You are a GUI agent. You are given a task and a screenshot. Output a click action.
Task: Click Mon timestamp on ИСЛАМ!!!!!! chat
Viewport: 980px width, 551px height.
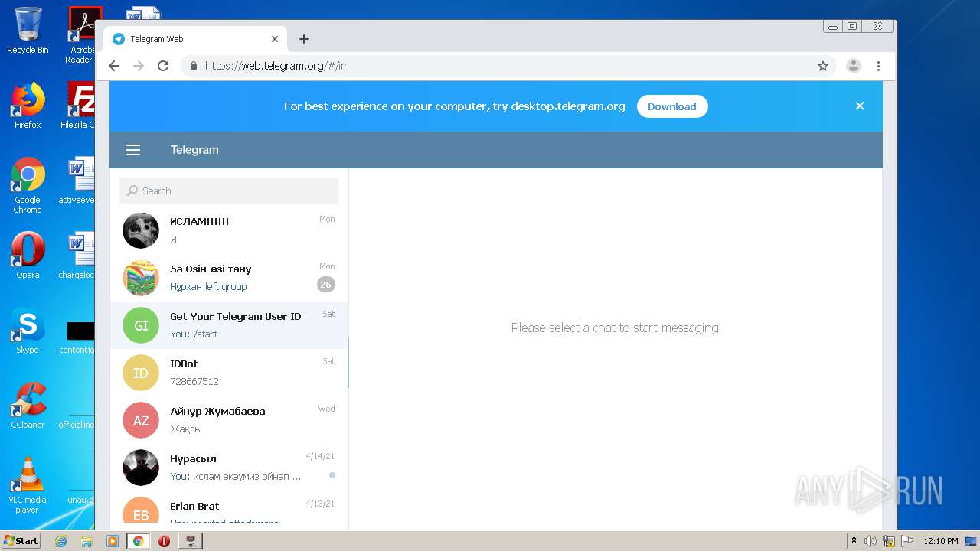327,219
